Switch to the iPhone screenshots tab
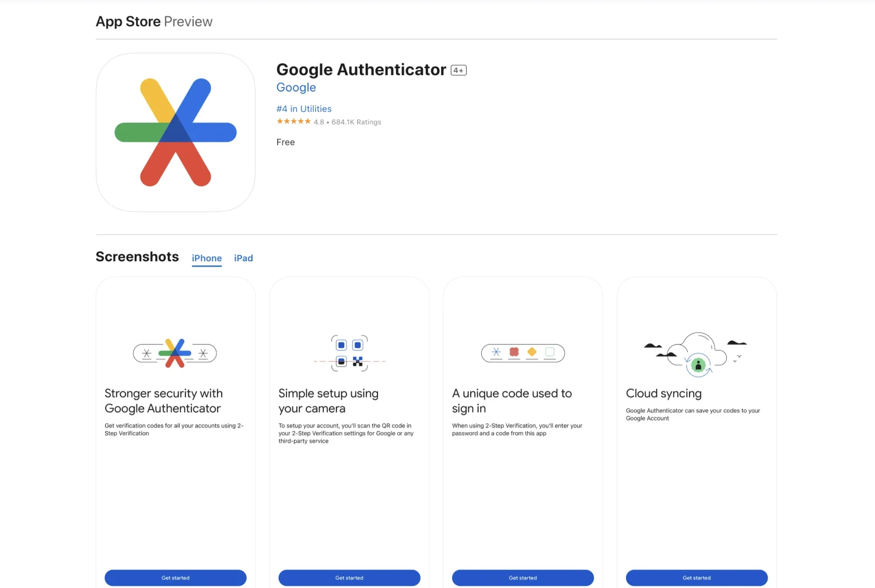Image resolution: width=875 pixels, height=588 pixels. [x=206, y=258]
